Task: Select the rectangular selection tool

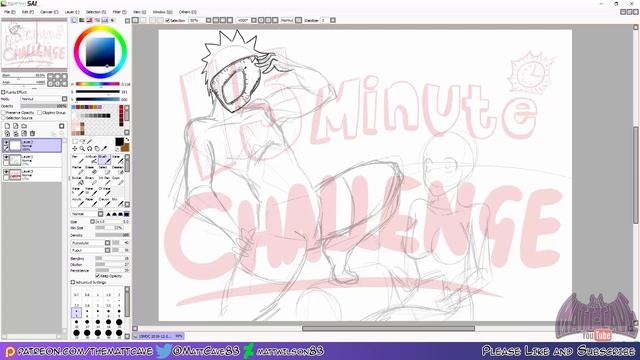Action: pyautogui.click(x=75, y=141)
